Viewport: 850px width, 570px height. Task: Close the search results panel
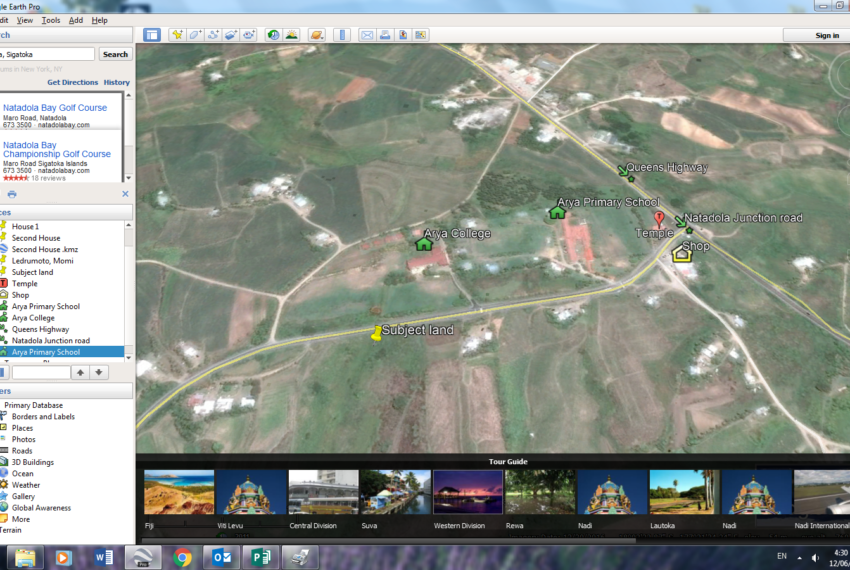[x=125, y=194]
